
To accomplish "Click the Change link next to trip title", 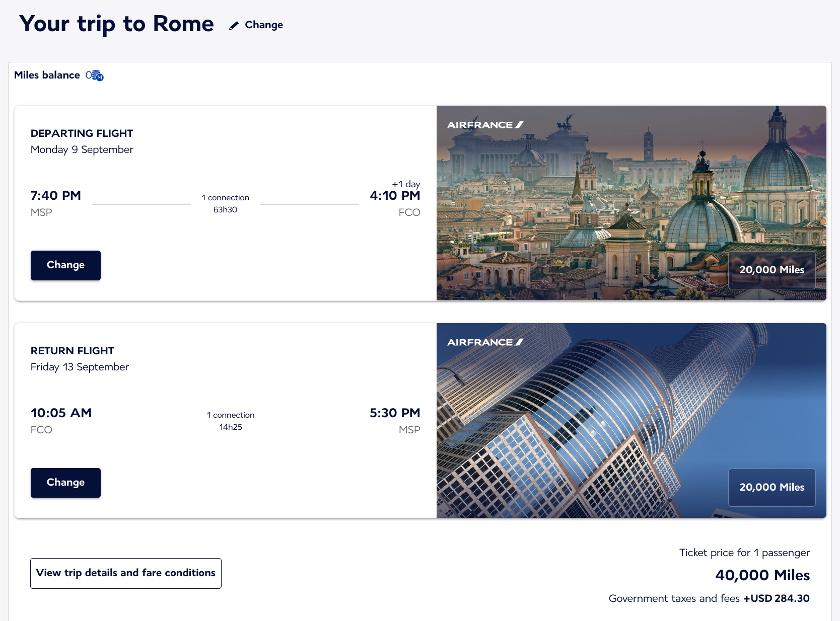I will pyautogui.click(x=264, y=25).
